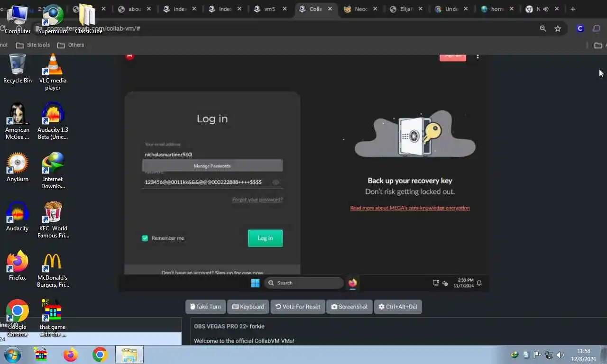Click Manage Passwords popup
The height and width of the screenshot is (364, 607).
coord(212,166)
